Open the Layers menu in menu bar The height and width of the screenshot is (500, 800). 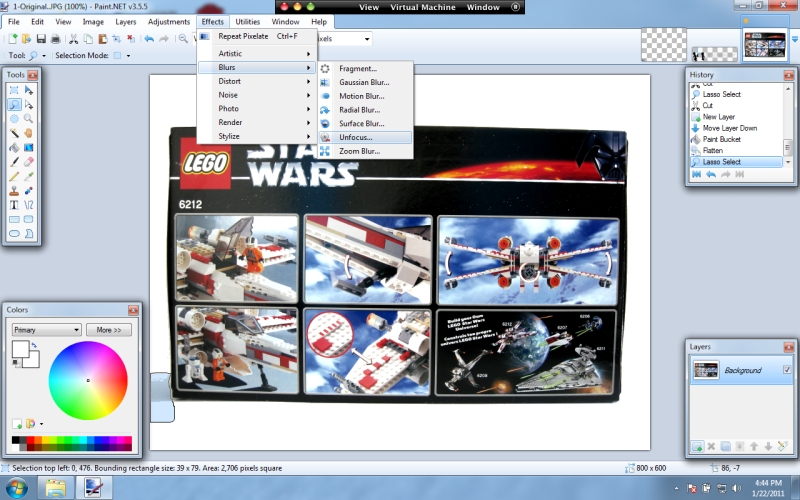pyautogui.click(x=126, y=22)
